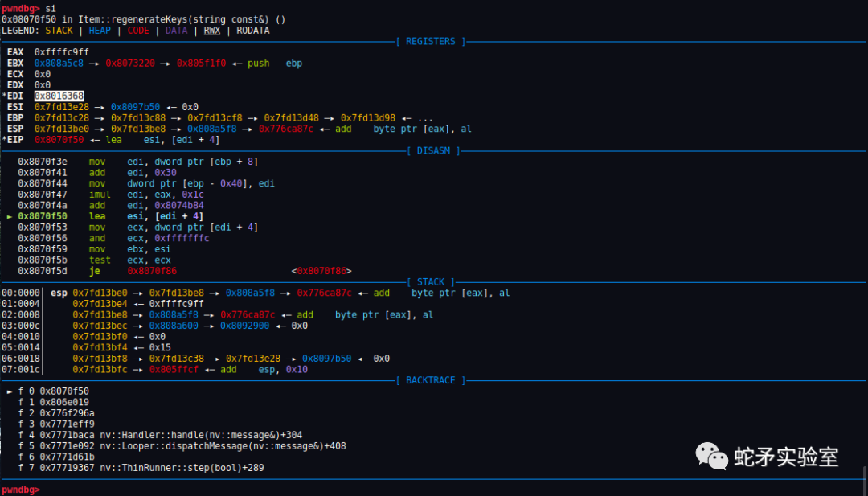The image size is (868, 496).
Task: Click the ECX register label
Action: (15, 74)
